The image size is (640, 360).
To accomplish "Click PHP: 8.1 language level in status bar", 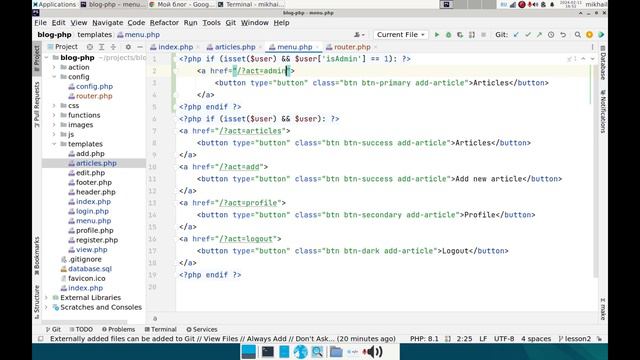I will pyautogui.click(x=424, y=339).
